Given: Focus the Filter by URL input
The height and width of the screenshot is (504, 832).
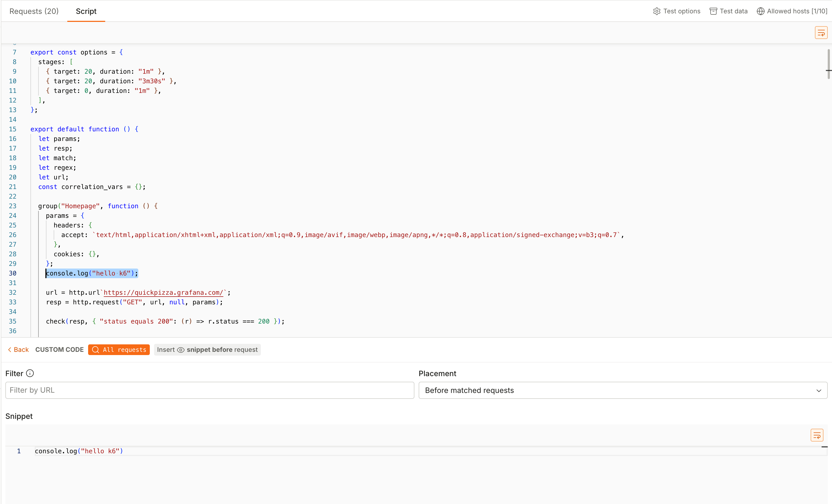Looking at the screenshot, I should [x=210, y=390].
